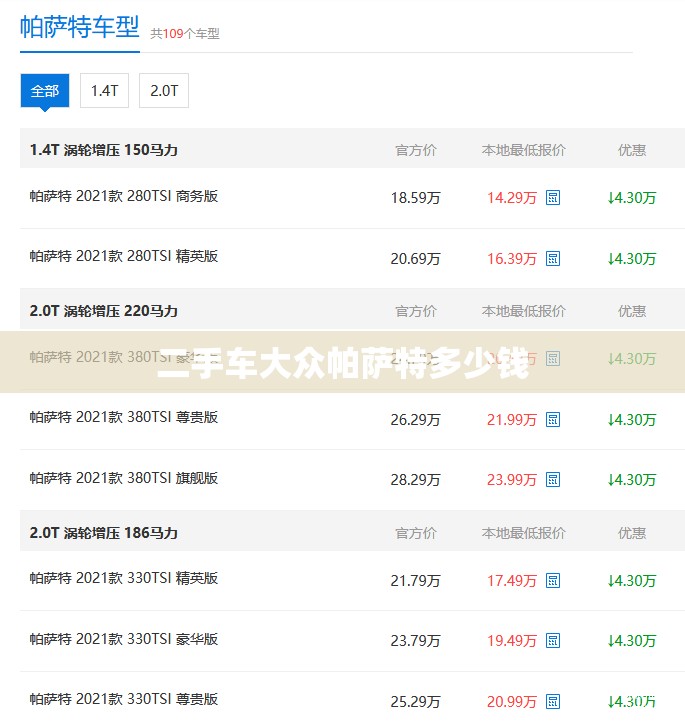Click the 19.49万 local price

point(512,640)
